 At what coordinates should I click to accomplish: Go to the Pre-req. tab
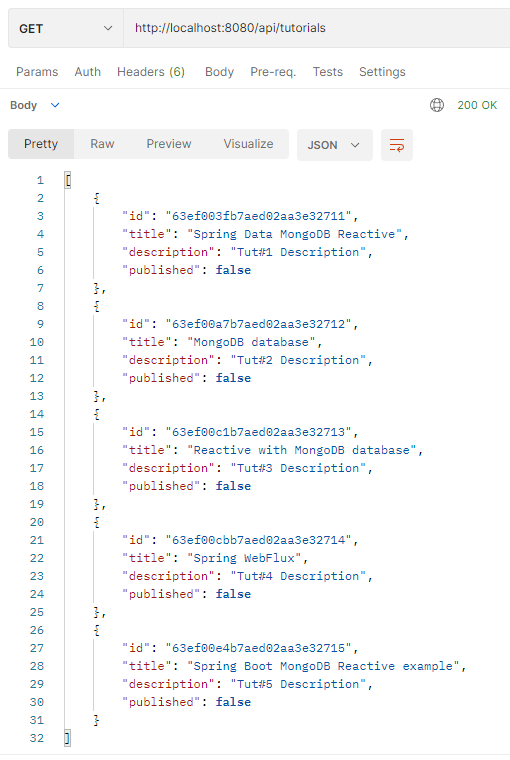pos(273,72)
